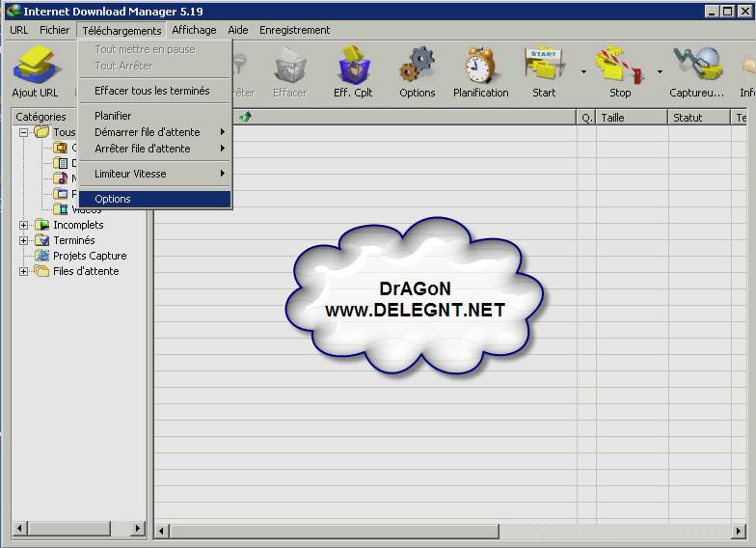The image size is (756, 548).
Task: Choose Options in the Téléchargements menu
Action: [154, 199]
